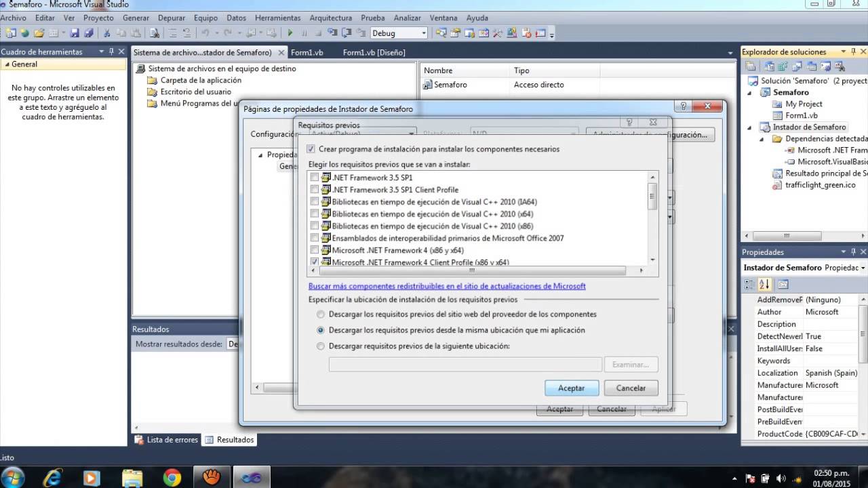Click last icon in Solution Explorer toolbar
The image size is (868, 488).
(x=840, y=66)
